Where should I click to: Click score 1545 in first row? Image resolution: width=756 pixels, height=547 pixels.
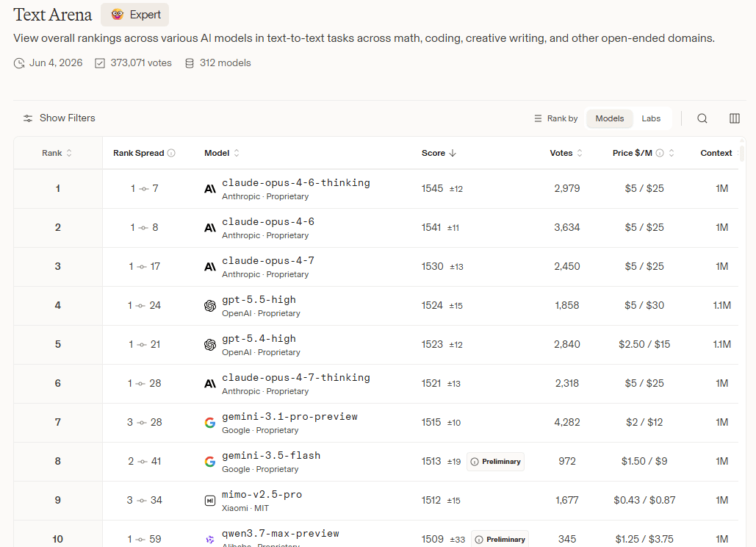[432, 189]
